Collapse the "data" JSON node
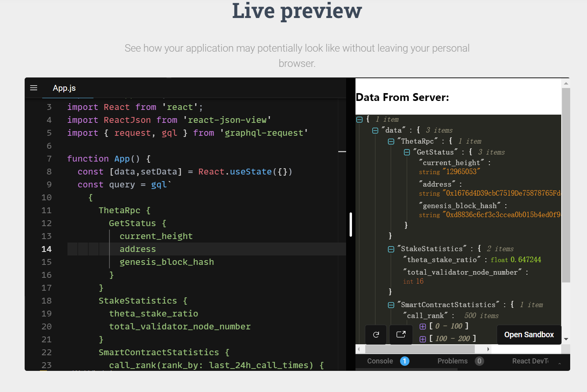Image resolution: width=587 pixels, height=392 pixels. coord(375,131)
